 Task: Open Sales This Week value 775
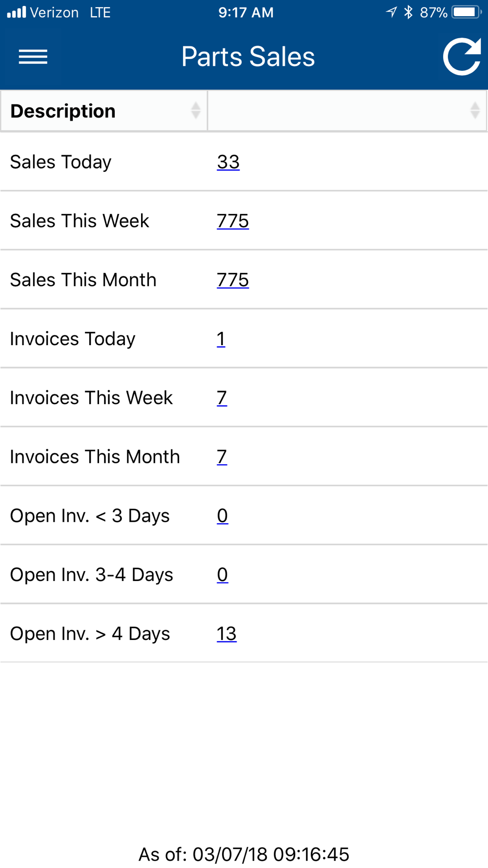233,221
